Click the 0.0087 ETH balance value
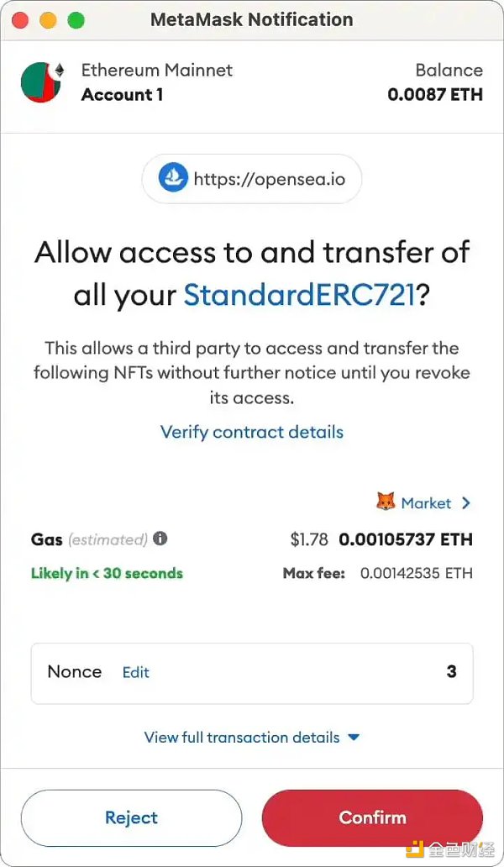Screen dimensions: 504x867 pos(435,94)
